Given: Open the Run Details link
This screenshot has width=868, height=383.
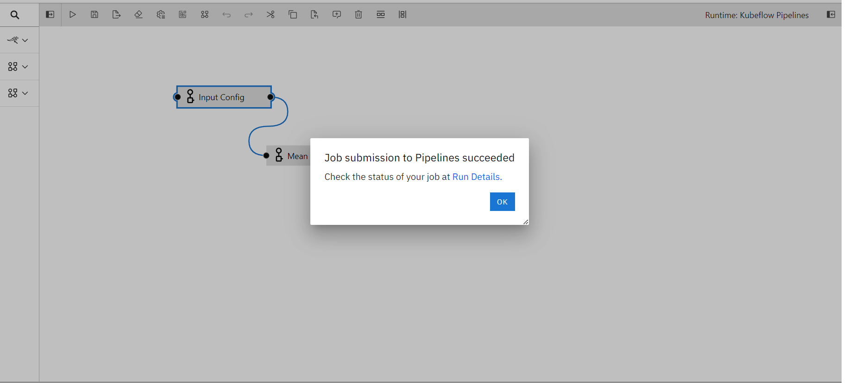Looking at the screenshot, I should coord(476,177).
